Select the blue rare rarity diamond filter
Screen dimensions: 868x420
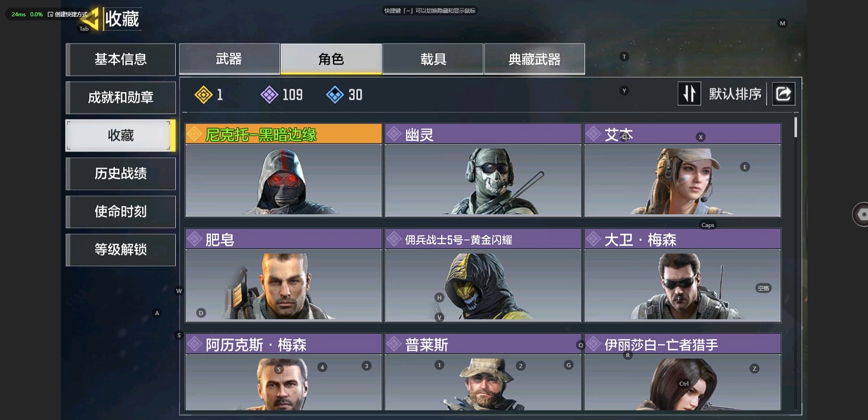tap(335, 95)
